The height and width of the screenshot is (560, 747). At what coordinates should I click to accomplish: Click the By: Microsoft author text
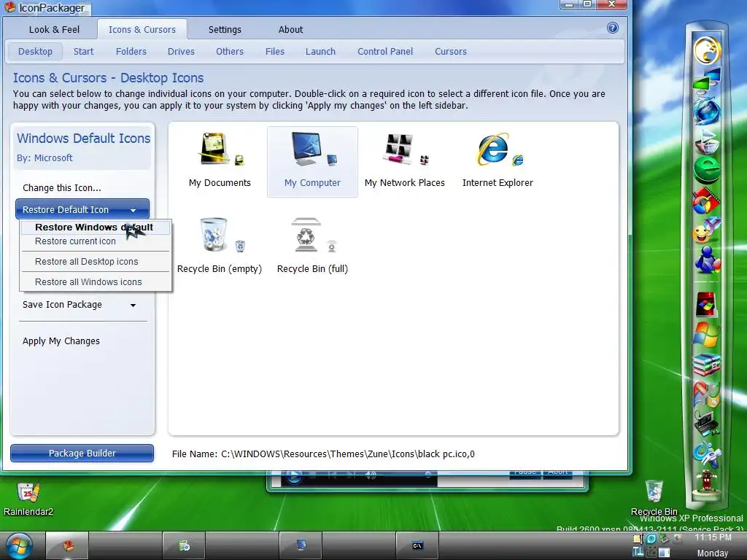(x=44, y=157)
